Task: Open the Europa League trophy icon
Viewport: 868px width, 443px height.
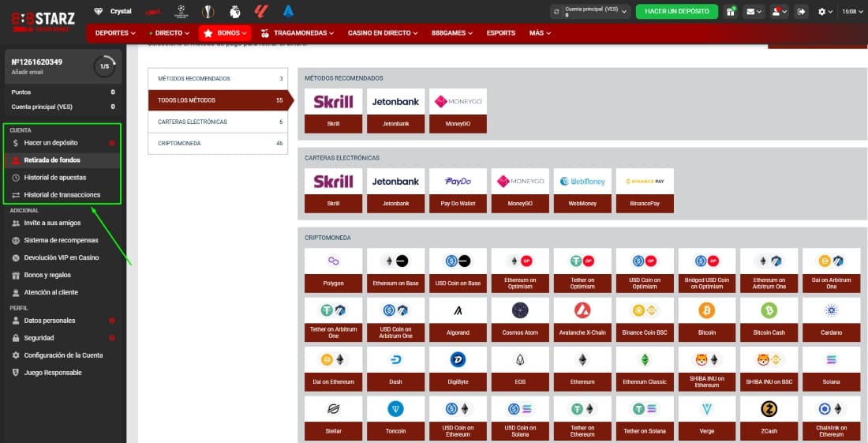Action: pos(208,11)
